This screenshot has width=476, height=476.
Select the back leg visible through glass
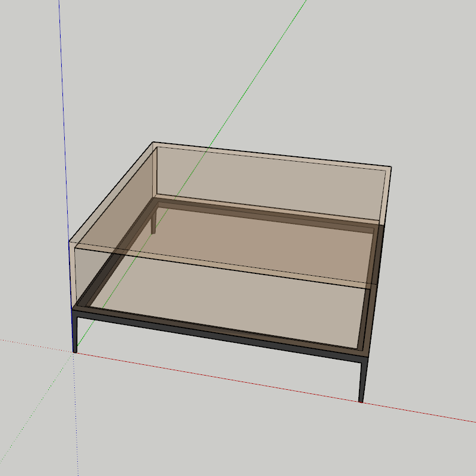153,222
